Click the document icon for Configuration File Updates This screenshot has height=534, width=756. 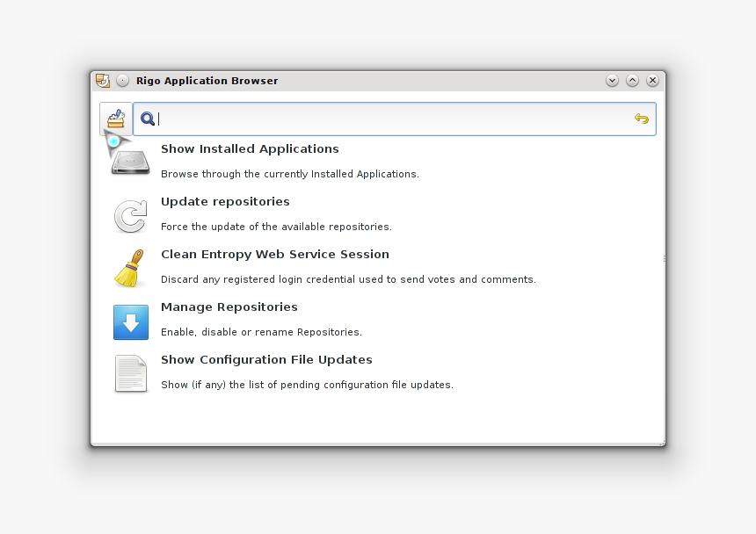pos(130,374)
